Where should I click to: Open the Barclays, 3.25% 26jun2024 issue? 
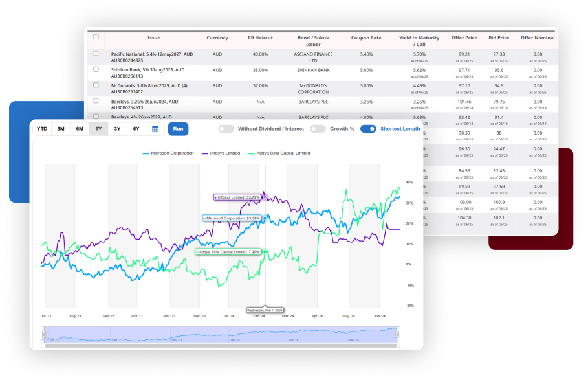145,105
